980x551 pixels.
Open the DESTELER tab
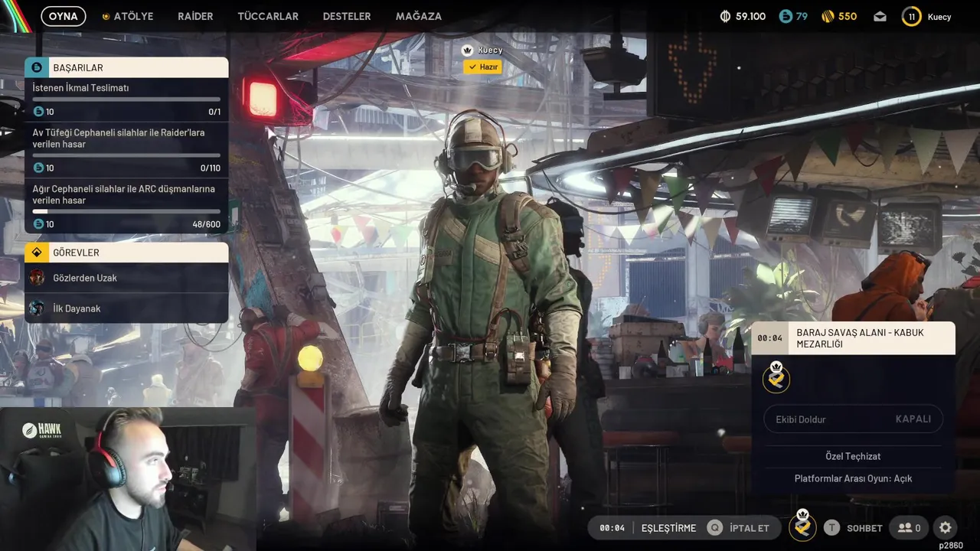click(347, 16)
